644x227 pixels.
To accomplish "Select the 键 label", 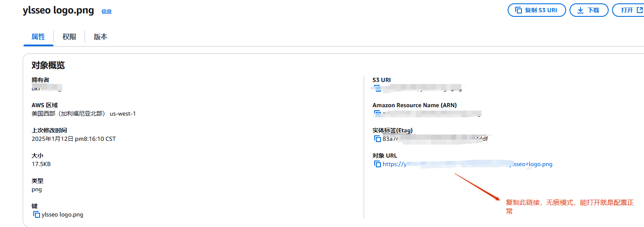I will click(35, 206).
